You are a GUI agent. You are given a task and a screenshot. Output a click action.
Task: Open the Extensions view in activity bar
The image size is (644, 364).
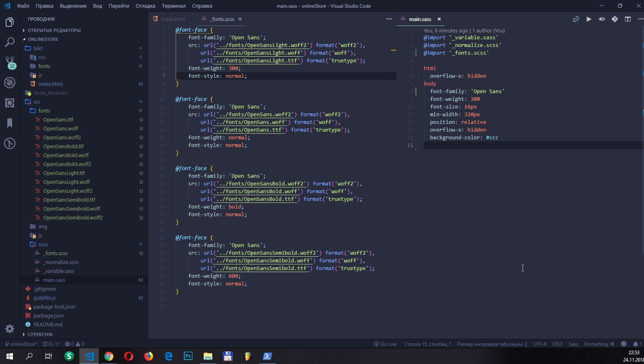point(10,103)
